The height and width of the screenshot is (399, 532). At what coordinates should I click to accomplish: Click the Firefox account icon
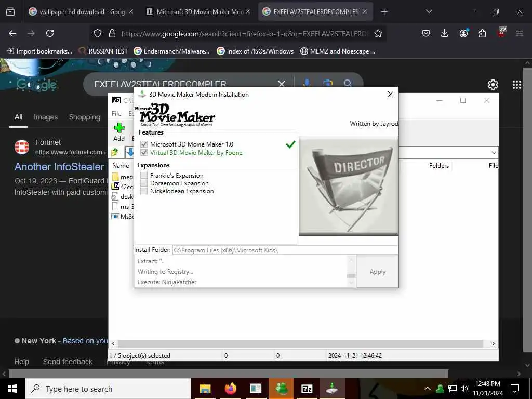point(463,33)
